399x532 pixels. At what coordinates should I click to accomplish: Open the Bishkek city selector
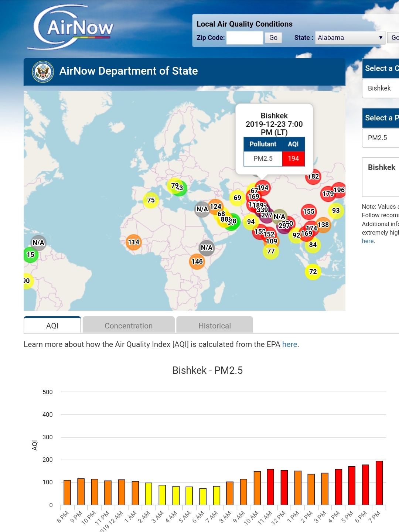pyautogui.click(x=381, y=88)
